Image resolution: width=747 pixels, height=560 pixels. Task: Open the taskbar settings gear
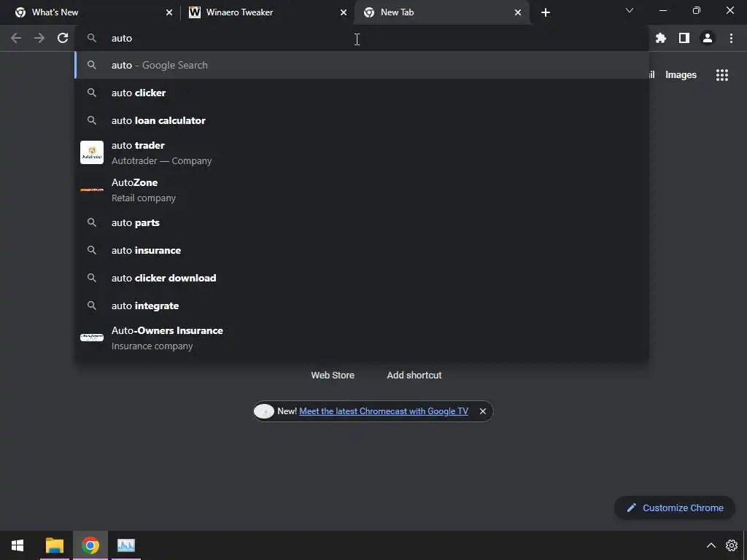[731, 545]
